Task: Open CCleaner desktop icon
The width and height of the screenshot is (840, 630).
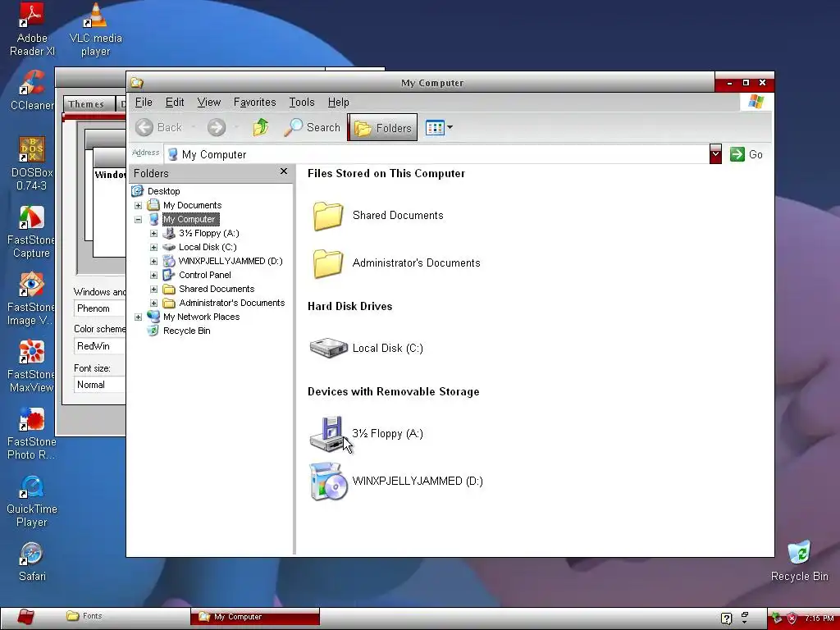Action: coord(32,90)
